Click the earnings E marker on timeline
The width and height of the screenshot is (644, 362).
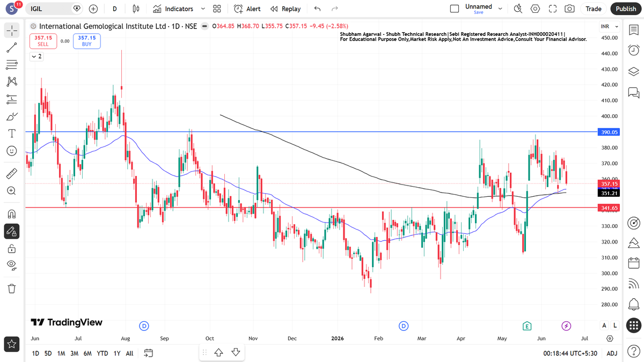click(527, 326)
